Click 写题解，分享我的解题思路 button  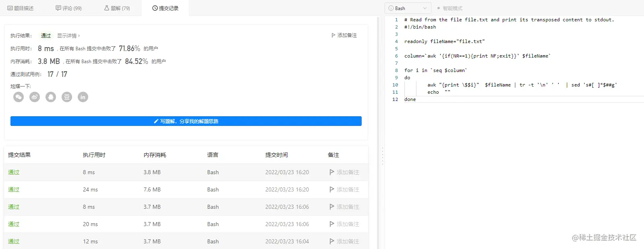[186, 121]
